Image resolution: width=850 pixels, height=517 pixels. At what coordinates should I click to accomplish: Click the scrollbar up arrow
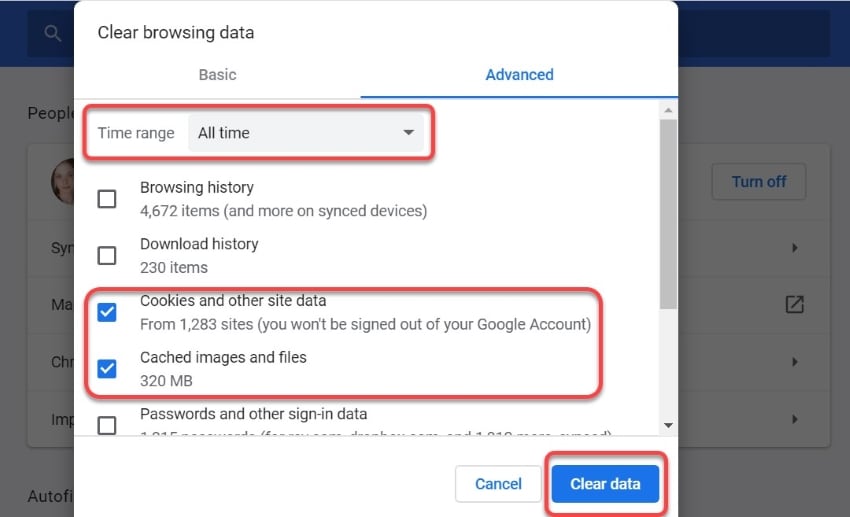point(668,110)
